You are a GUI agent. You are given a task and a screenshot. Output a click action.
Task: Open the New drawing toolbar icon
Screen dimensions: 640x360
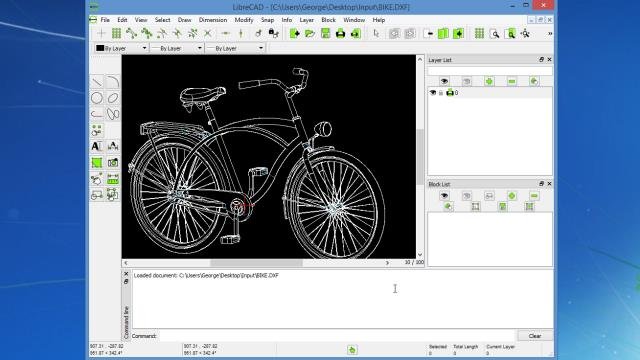pos(295,33)
